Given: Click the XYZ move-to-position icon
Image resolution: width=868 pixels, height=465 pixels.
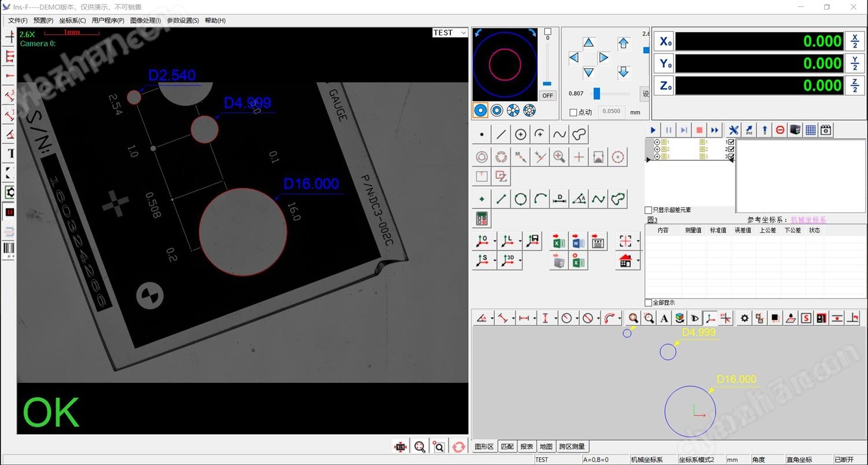Looking at the screenshot, I should click(749, 130).
